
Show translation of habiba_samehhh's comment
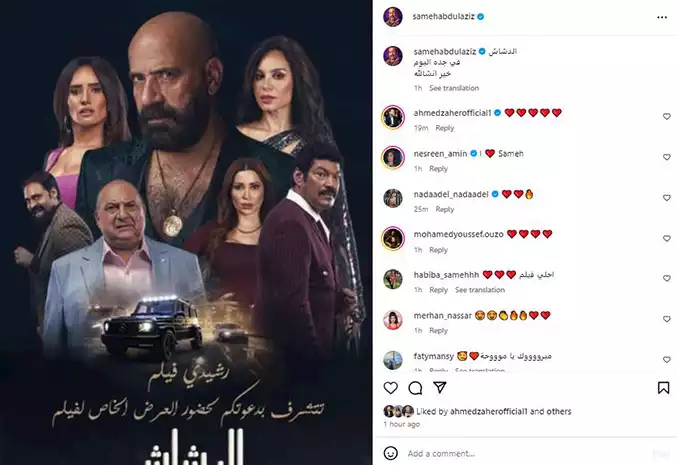pos(480,290)
